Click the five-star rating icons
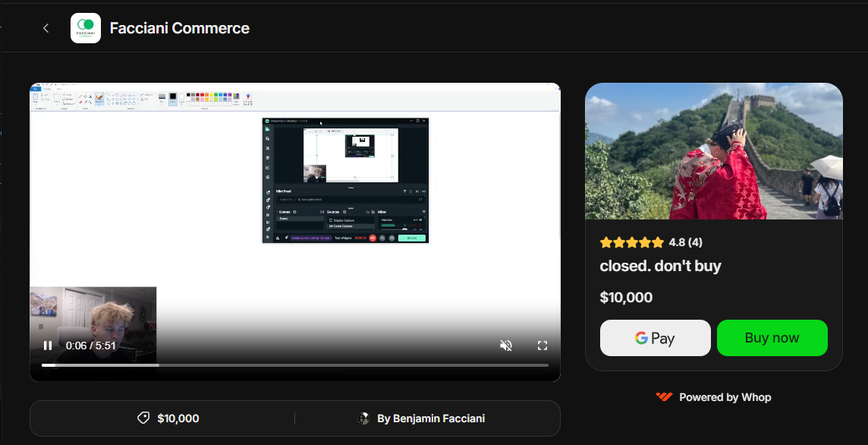 [x=631, y=242]
